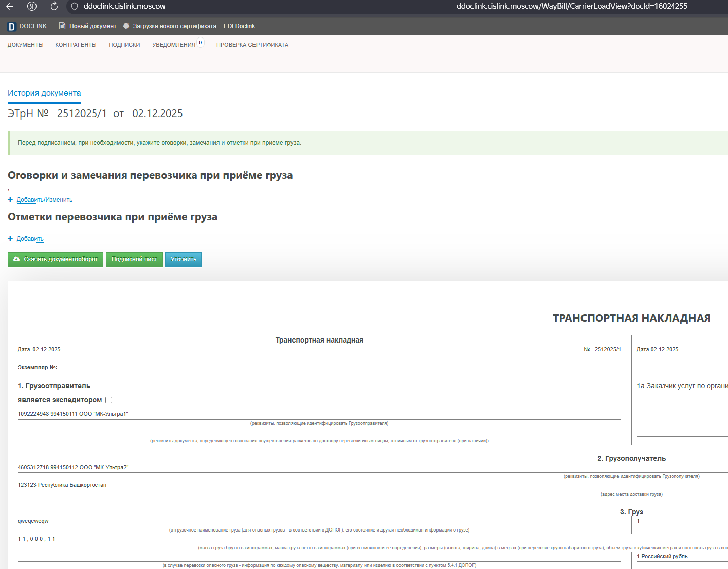Click the DOCLINK logo icon
Screen dimensions: 728x569
11,27
